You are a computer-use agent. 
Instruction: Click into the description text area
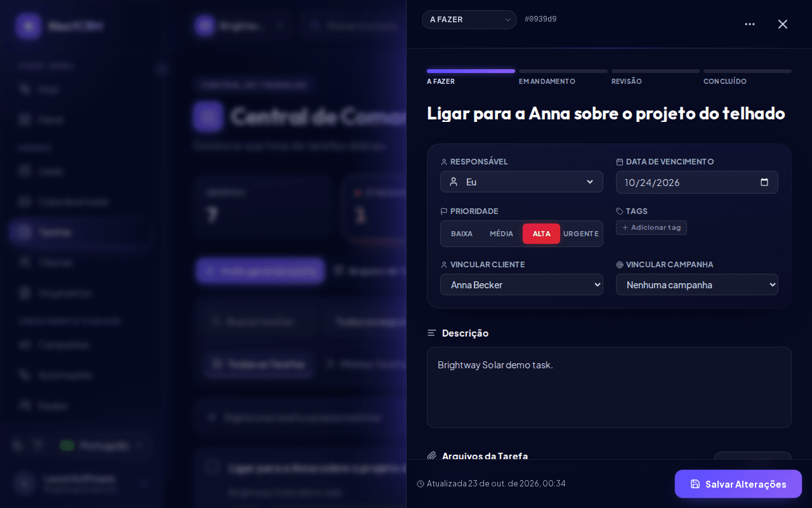609,387
